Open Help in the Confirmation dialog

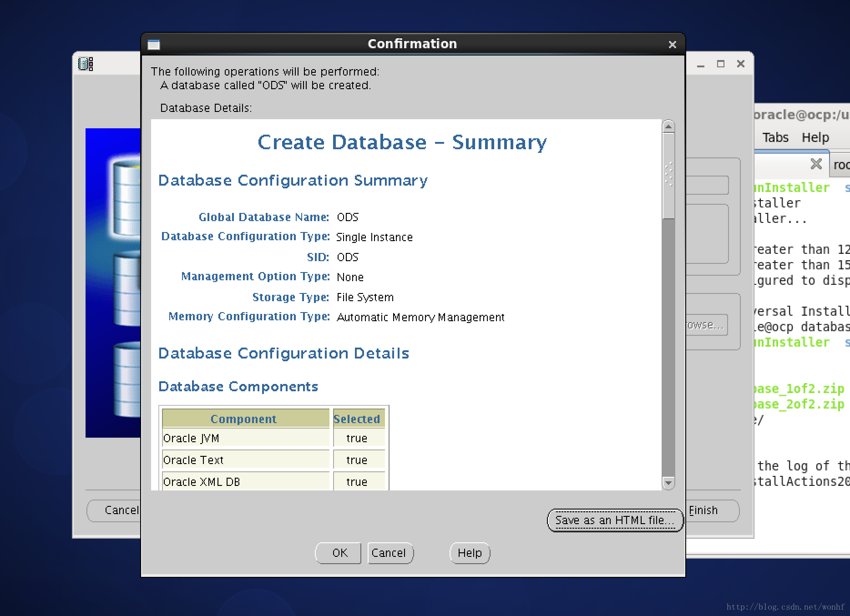[x=470, y=553]
